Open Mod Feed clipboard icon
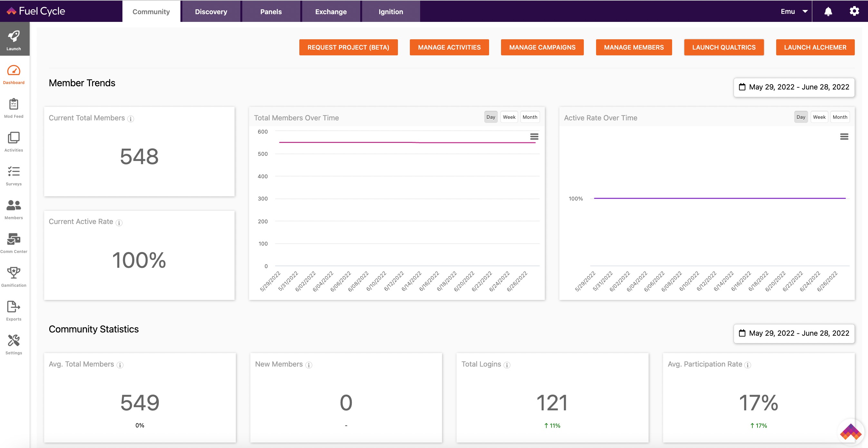Viewport: 868px width, 448px height. pyautogui.click(x=14, y=104)
